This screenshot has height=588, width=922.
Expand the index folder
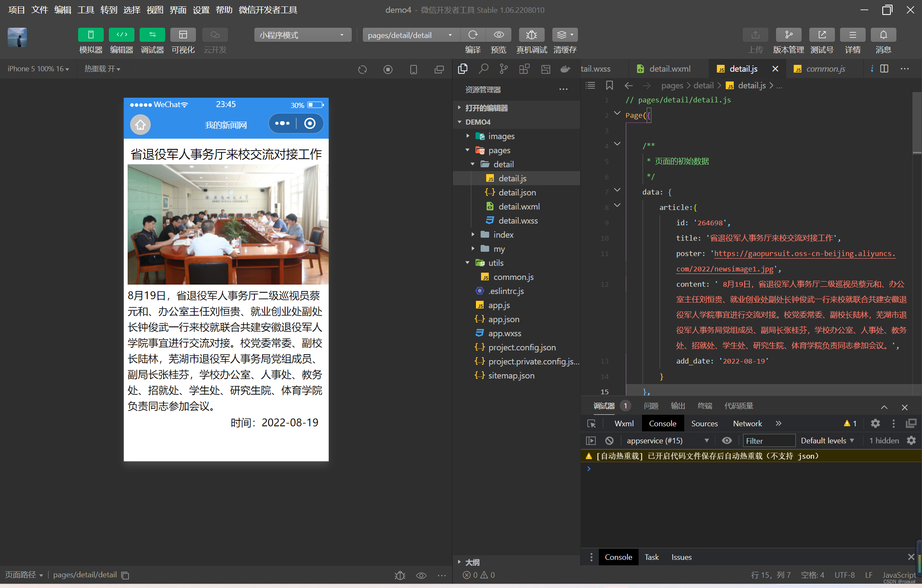(x=503, y=235)
